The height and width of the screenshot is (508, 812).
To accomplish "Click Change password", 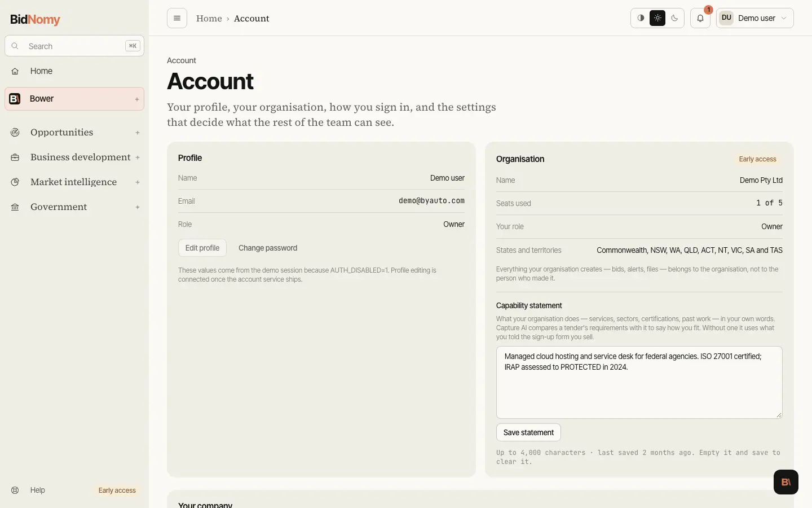I will tap(268, 248).
